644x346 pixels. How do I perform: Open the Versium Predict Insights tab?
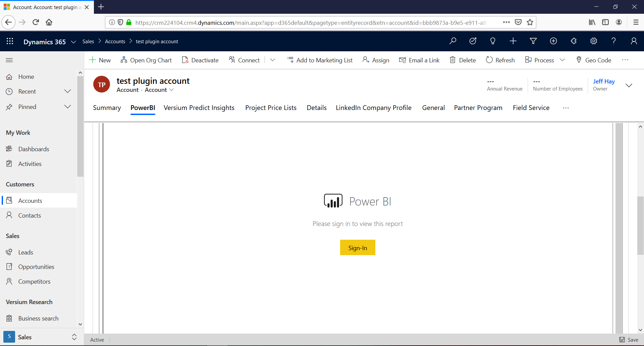click(x=199, y=108)
